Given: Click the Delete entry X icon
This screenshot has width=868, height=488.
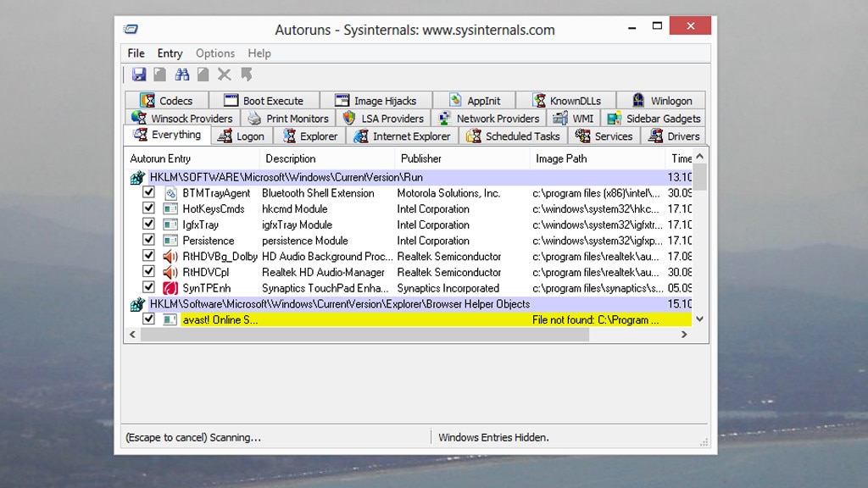Looking at the screenshot, I should [224, 75].
